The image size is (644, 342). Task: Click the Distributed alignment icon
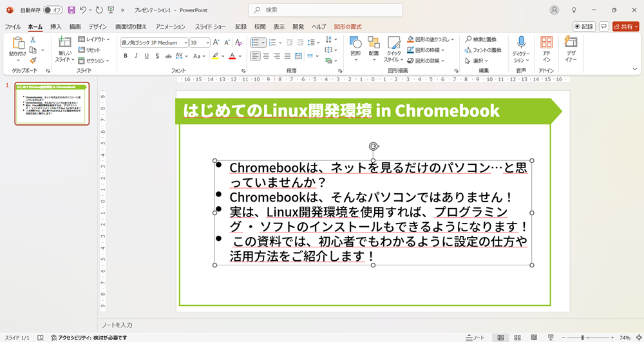point(298,56)
